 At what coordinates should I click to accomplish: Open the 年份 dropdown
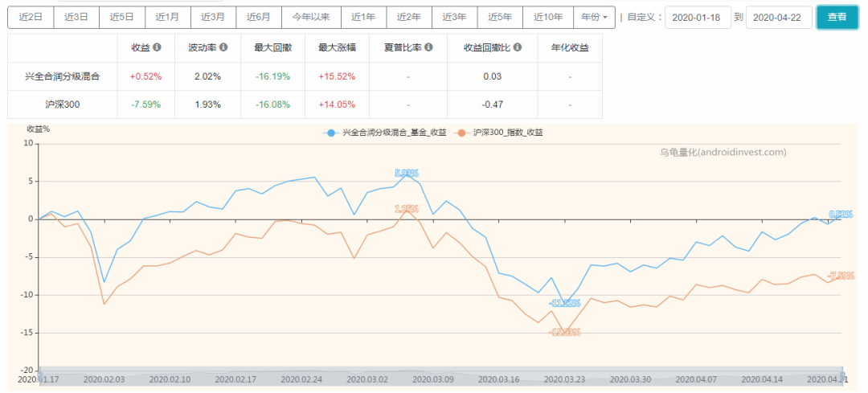(x=595, y=17)
